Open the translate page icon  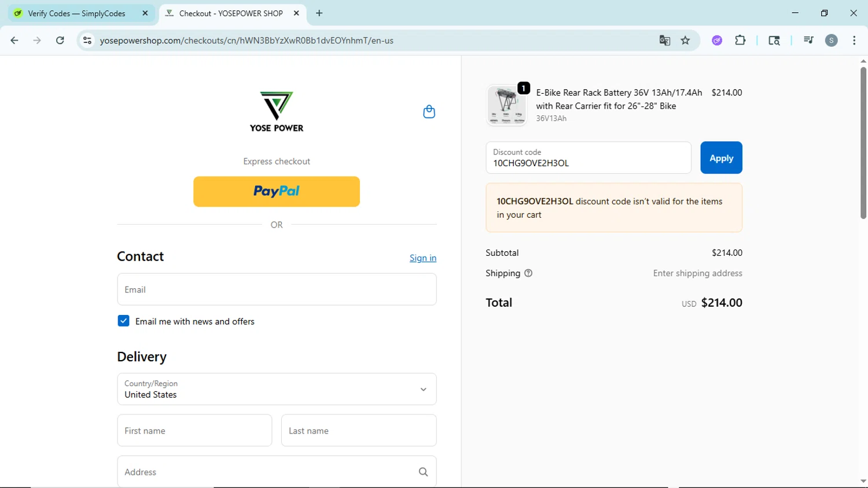(665, 41)
